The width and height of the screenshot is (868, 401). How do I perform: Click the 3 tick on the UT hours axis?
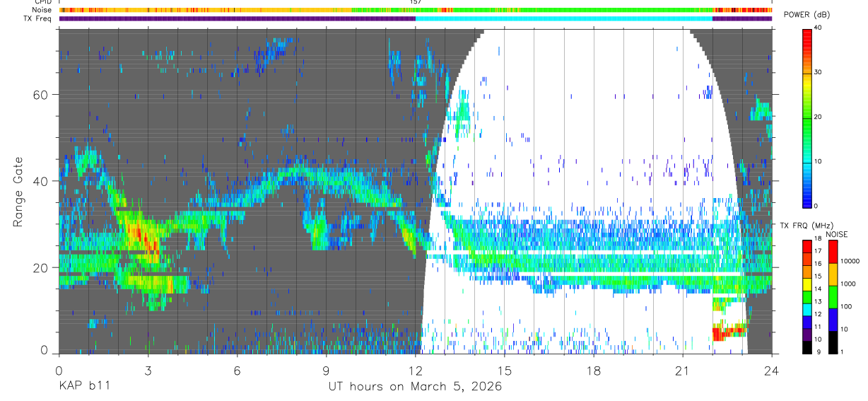pyautogui.click(x=148, y=371)
